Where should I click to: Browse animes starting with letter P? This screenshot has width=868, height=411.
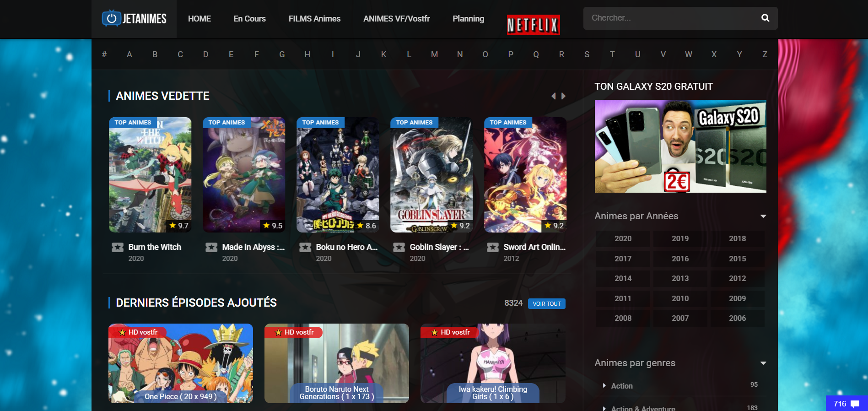511,54
